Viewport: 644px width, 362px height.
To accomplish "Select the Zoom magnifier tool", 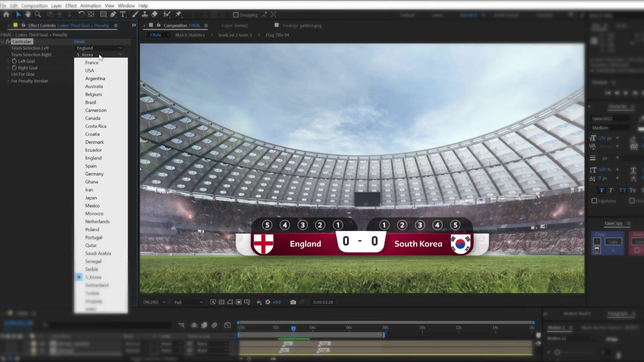I will [x=38, y=14].
